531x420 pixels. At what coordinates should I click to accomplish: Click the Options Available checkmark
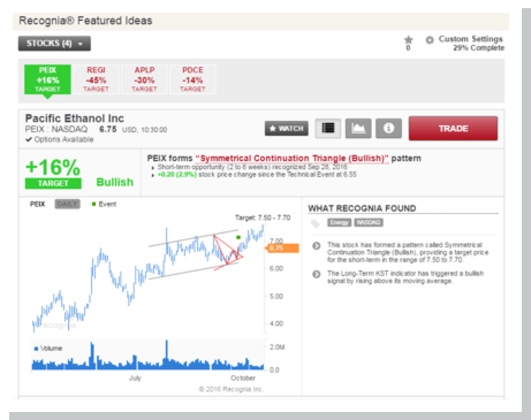point(28,139)
